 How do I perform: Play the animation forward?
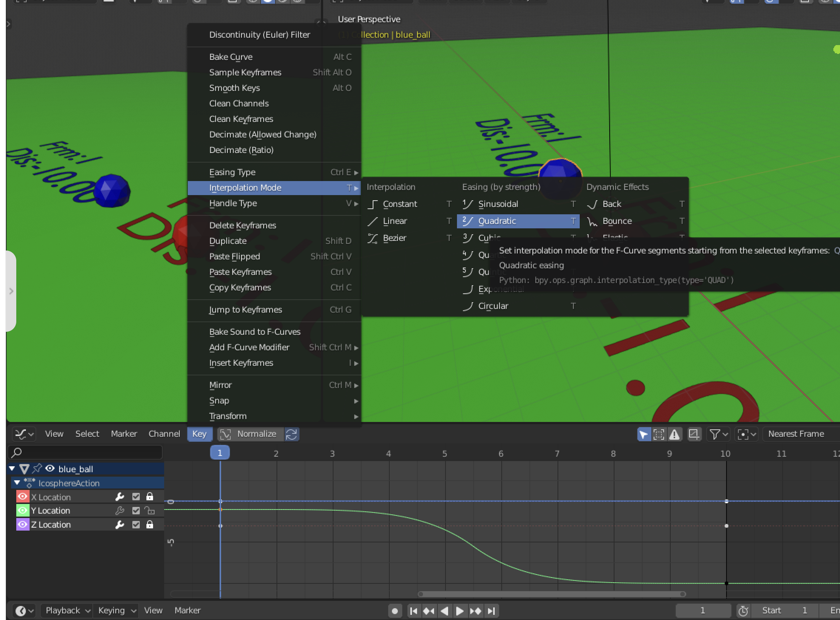pyautogui.click(x=460, y=611)
